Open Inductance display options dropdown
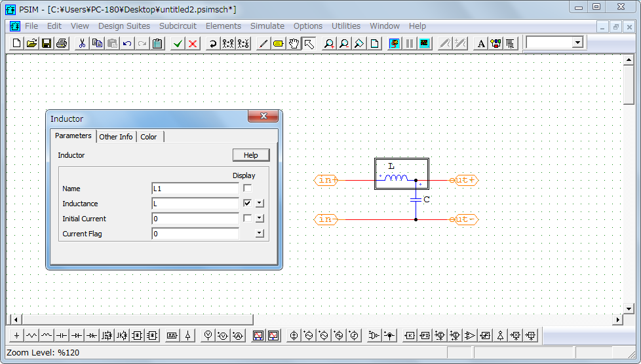 click(260, 203)
